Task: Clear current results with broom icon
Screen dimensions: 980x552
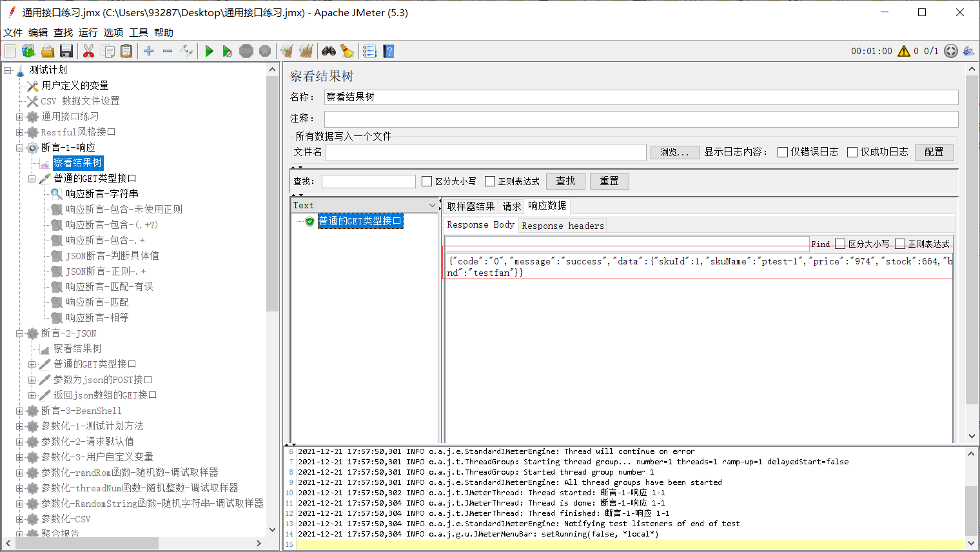Action: point(287,51)
